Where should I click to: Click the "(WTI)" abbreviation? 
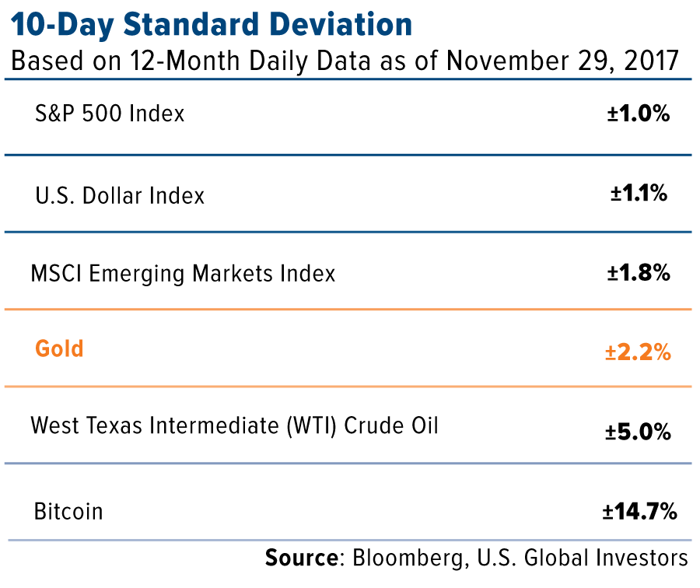pyautogui.click(x=313, y=426)
